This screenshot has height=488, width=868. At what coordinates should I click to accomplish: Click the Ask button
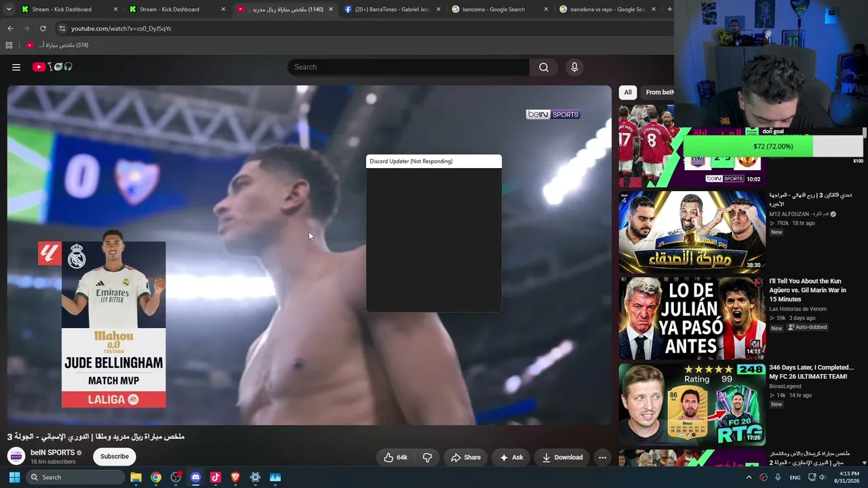[x=511, y=457]
